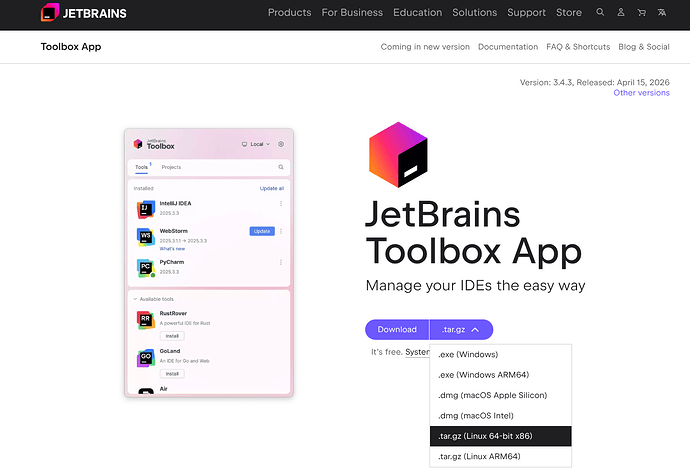Open IntelliJ IDEA three-dot menu in preview

click(281, 203)
